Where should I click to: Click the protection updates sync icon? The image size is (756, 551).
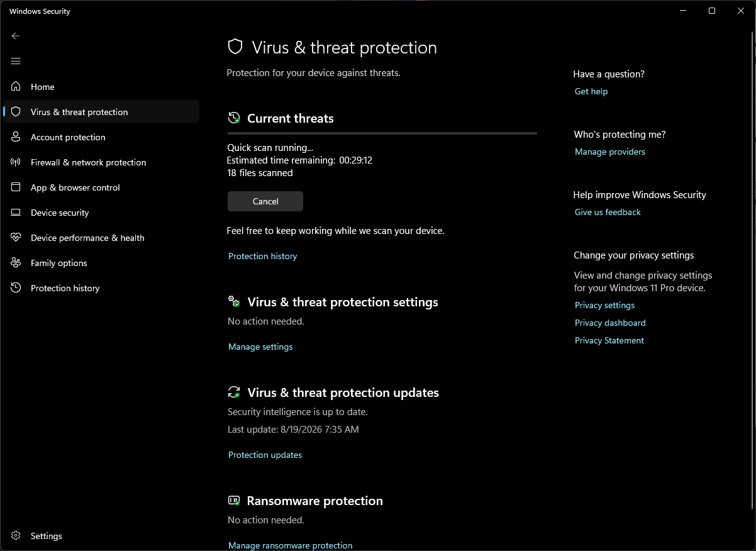pos(234,392)
